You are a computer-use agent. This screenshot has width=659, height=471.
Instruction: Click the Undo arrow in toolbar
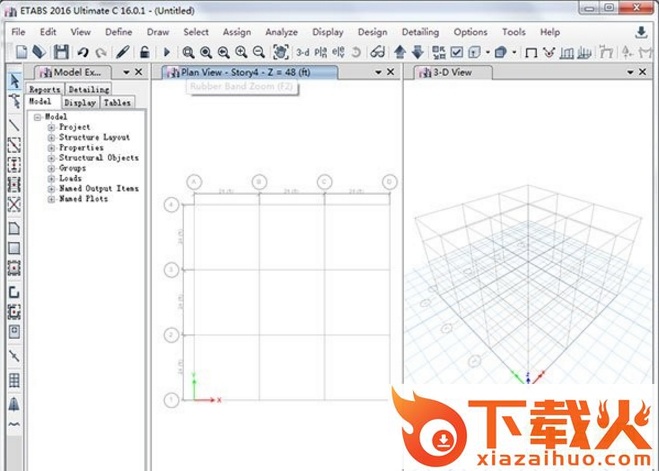(83, 52)
